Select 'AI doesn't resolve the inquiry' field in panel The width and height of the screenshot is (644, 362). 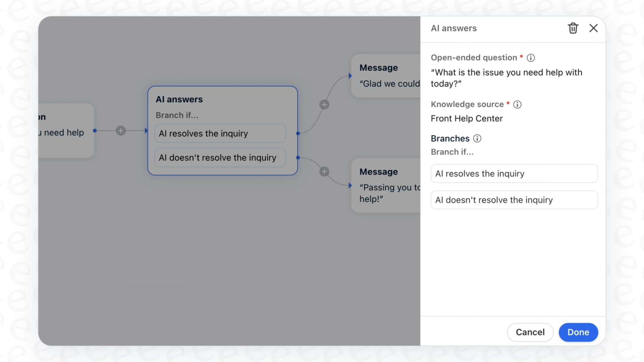tap(514, 200)
